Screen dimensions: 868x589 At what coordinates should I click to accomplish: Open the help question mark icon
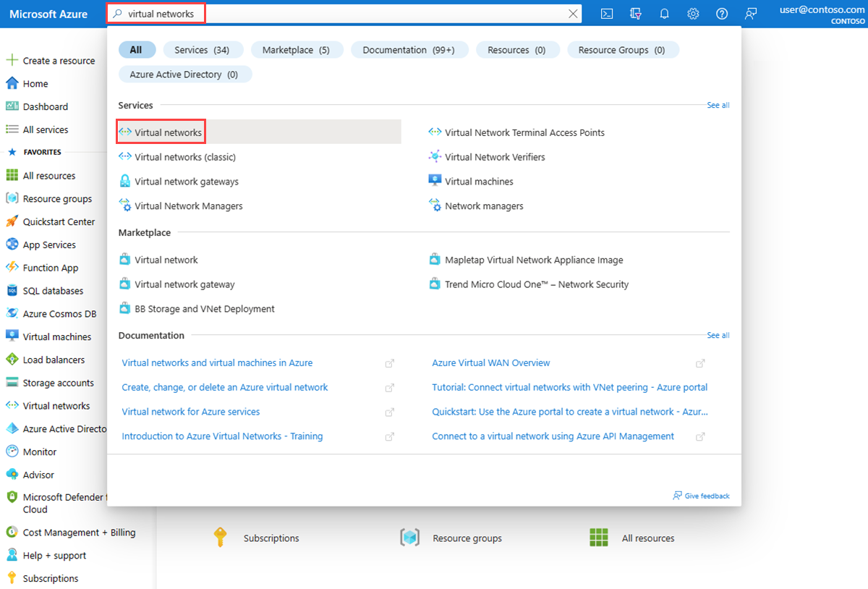[722, 14]
